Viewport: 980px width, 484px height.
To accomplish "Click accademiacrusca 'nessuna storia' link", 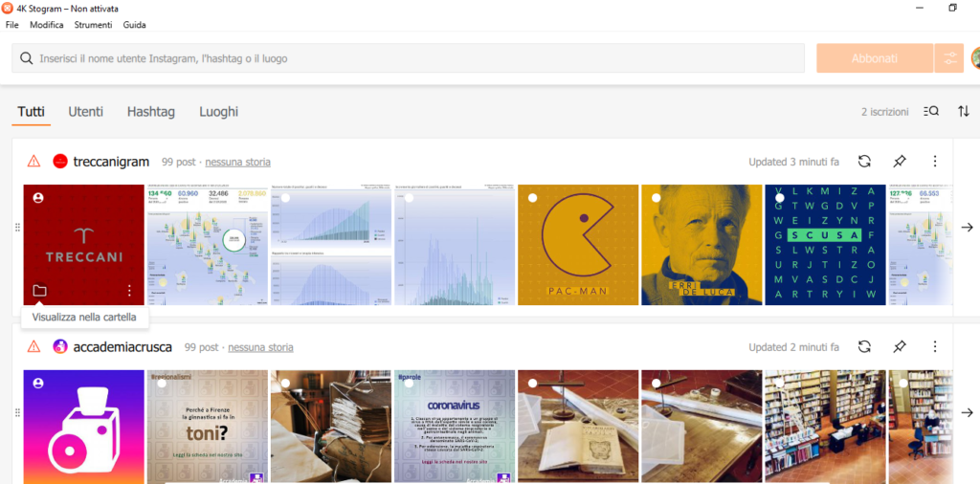I will point(260,347).
